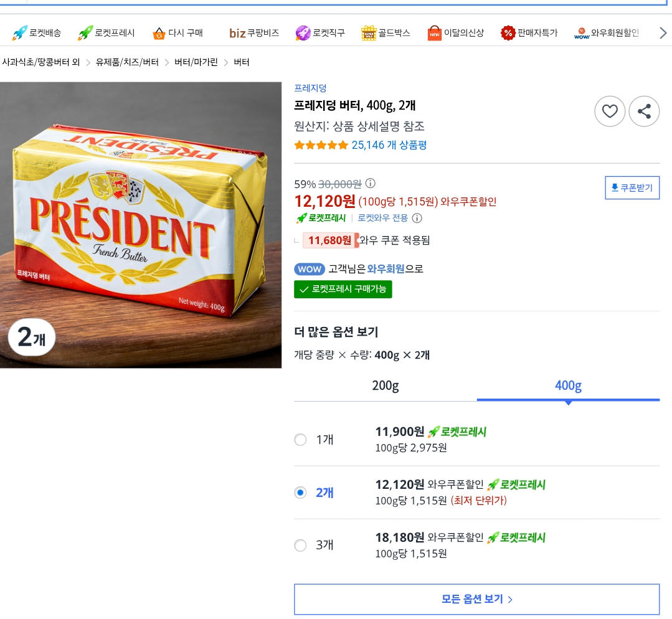Expand 모든 옵션 보기 to see all options
Screen dimensions: 672x619
(x=476, y=599)
